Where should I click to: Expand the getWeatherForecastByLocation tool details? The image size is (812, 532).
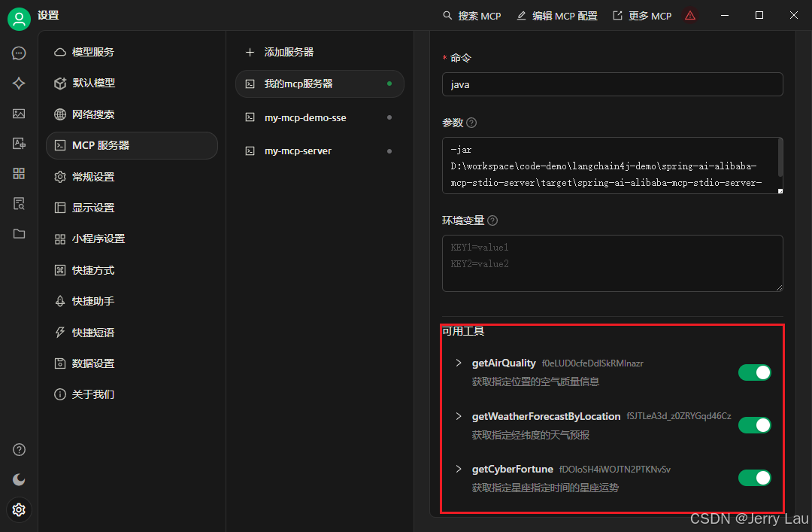click(459, 416)
